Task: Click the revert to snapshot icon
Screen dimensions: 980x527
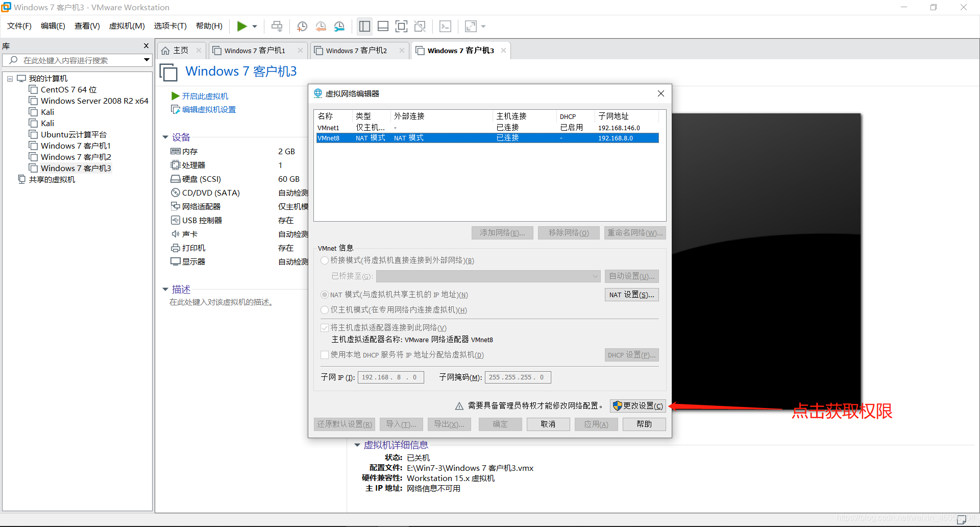Action: coord(321,26)
